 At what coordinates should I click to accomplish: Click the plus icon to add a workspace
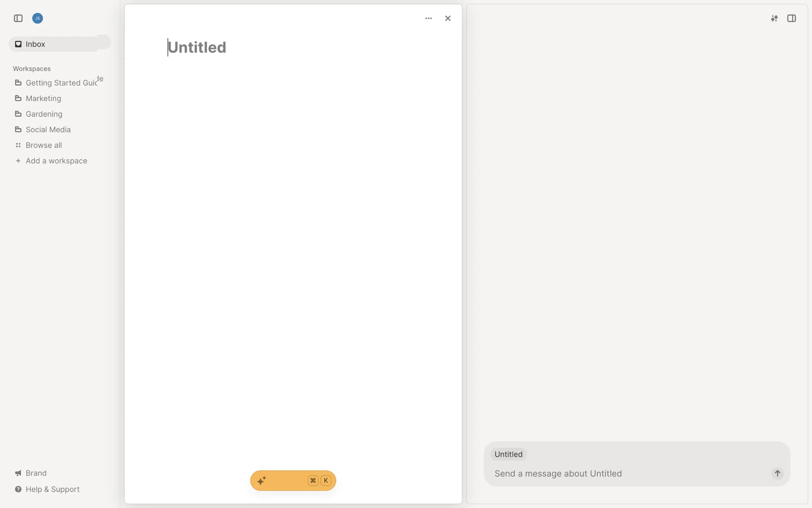point(18,161)
